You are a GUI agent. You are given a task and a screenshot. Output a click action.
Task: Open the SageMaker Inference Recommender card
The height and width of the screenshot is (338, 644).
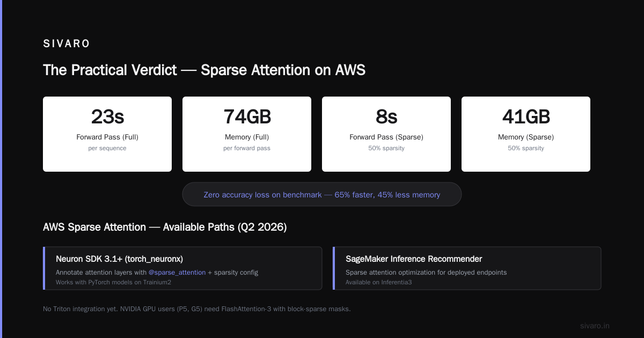467,268
